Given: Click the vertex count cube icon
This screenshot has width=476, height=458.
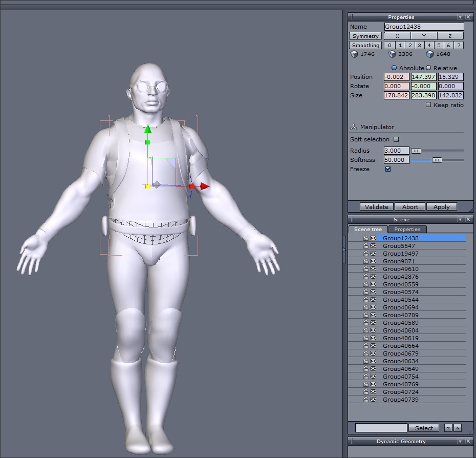Looking at the screenshot, I should [x=354, y=54].
